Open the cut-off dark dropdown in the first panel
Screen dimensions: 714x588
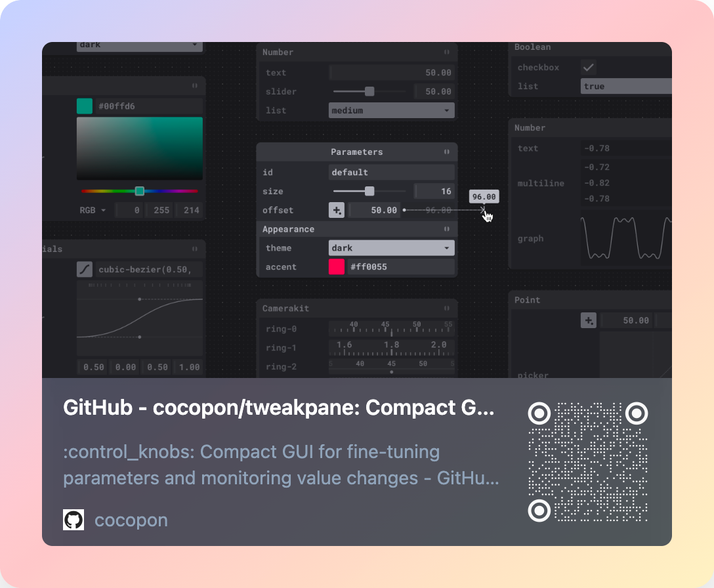[139, 46]
